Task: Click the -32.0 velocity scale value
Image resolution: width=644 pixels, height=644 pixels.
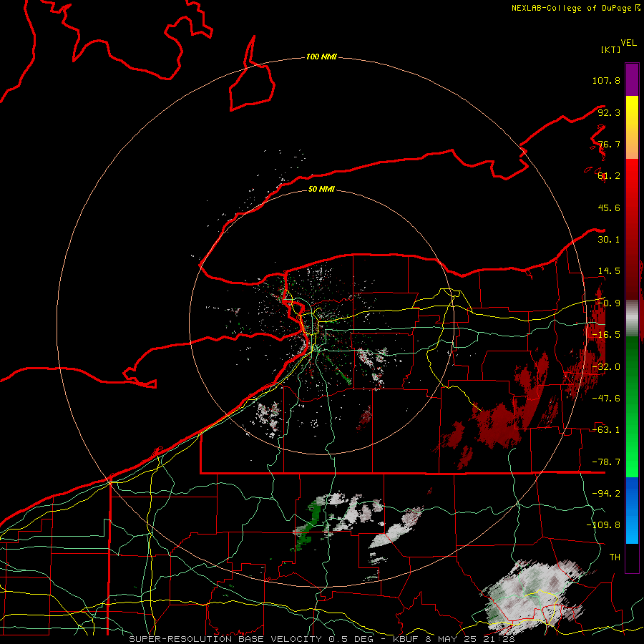Action: pos(606,367)
